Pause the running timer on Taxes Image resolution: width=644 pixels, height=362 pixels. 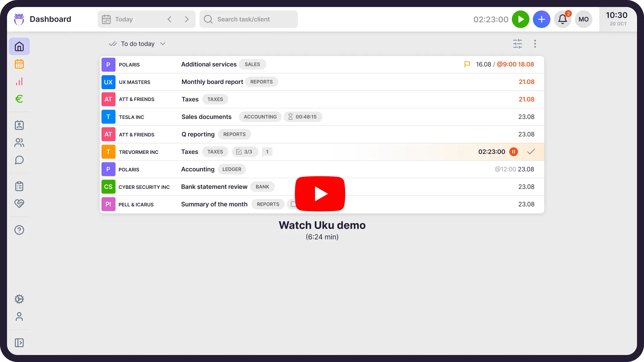click(514, 152)
